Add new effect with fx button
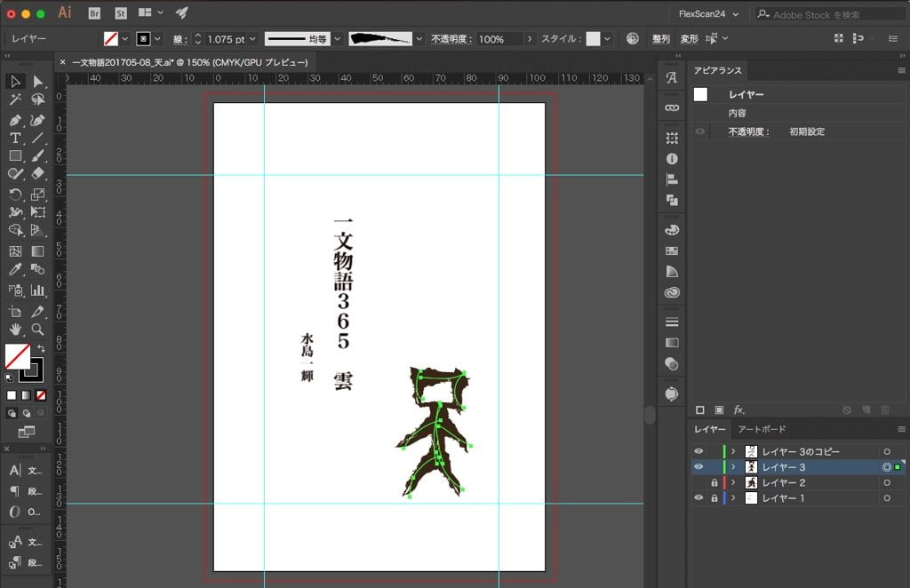Image resolution: width=910 pixels, height=588 pixels. pyautogui.click(x=738, y=410)
